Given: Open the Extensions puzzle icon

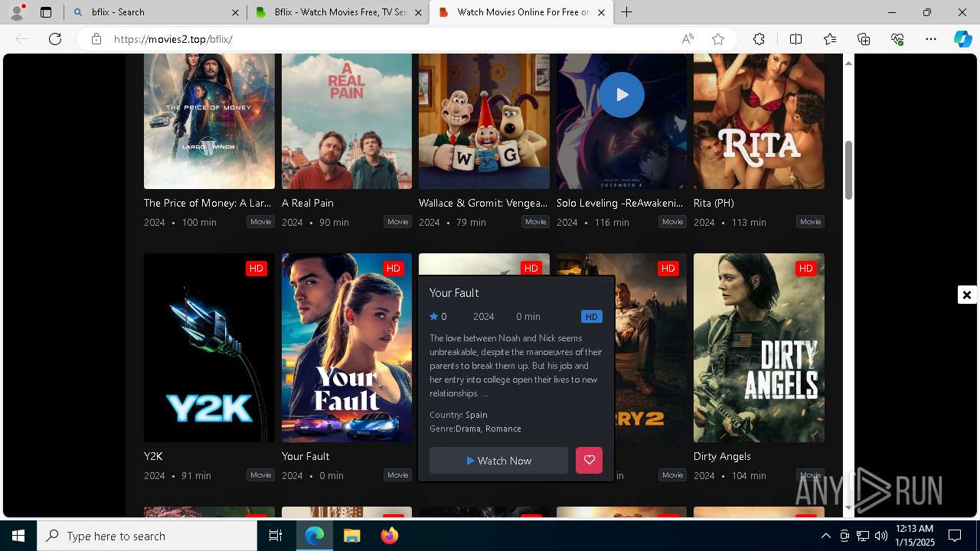Looking at the screenshot, I should pyautogui.click(x=759, y=39).
